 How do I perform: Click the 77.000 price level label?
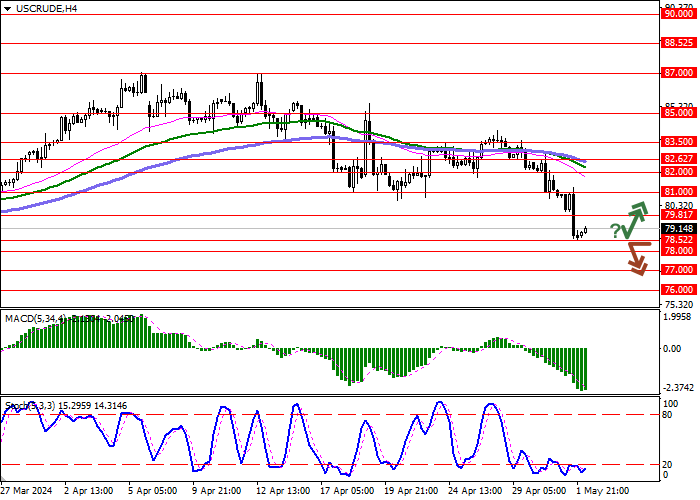pyautogui.click(x=679, y=270)
